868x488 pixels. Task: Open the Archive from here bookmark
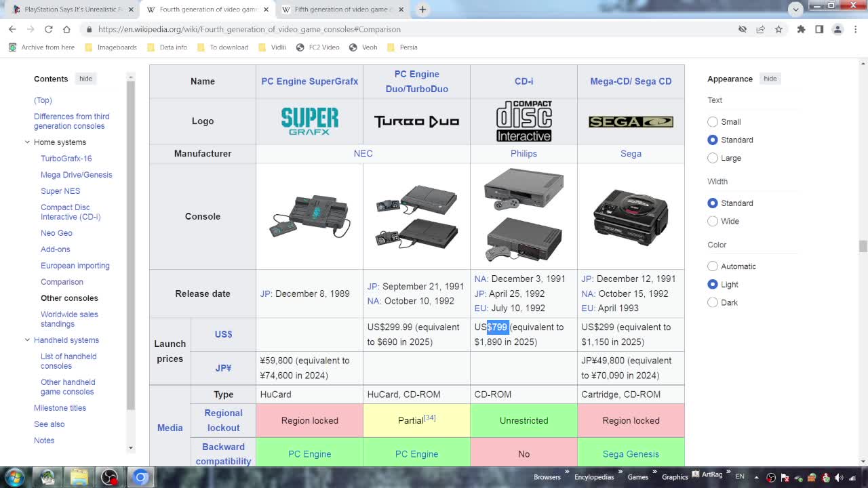pos(41,47)
